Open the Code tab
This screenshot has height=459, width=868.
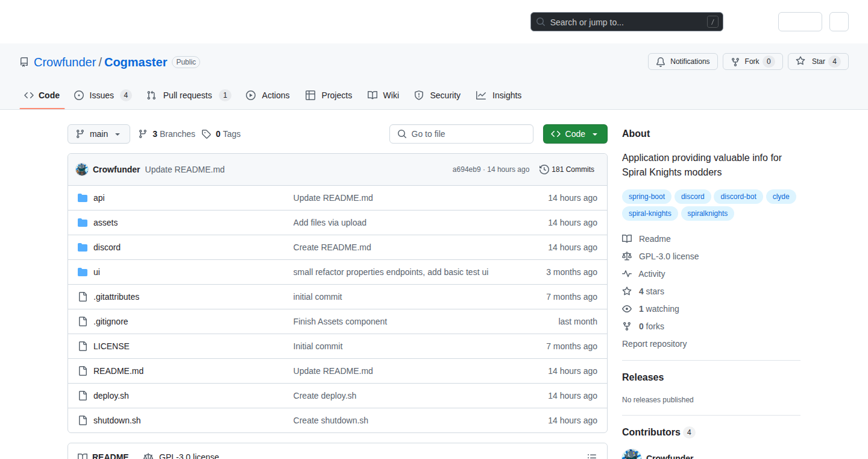(42, 95)
